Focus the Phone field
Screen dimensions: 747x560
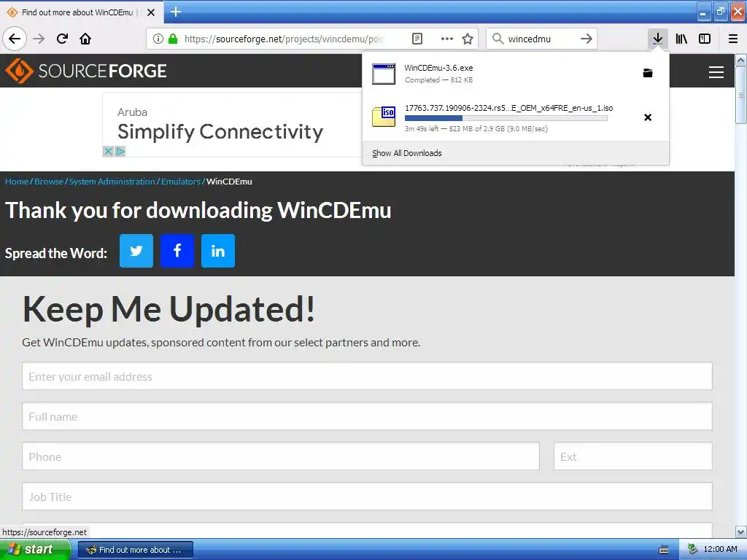(281, 456)
